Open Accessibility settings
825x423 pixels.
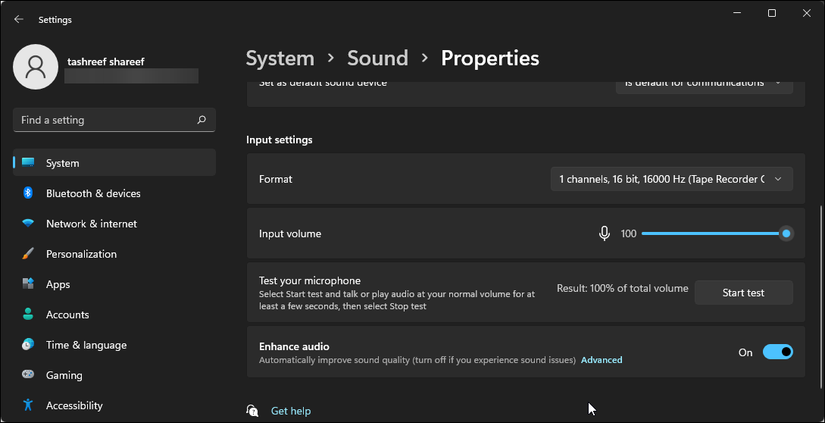pos(74,405)
